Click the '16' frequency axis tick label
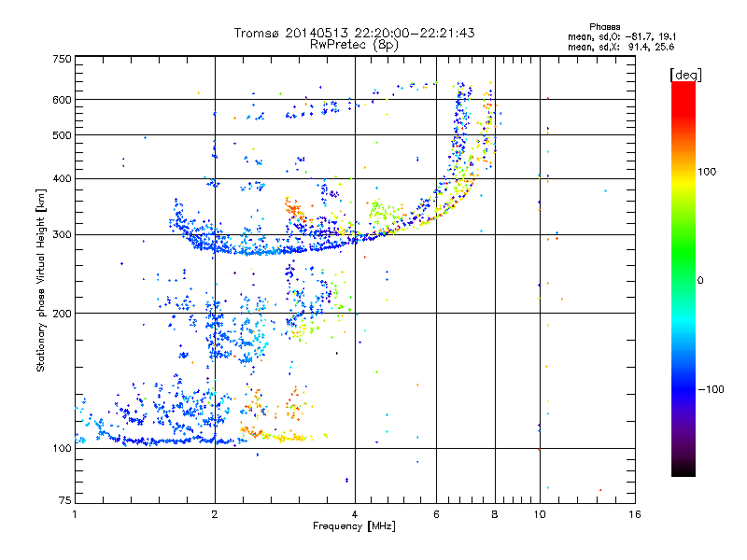The height and width of the screenshot is (560, 747). pyautogui.click(x=635, y=514)
